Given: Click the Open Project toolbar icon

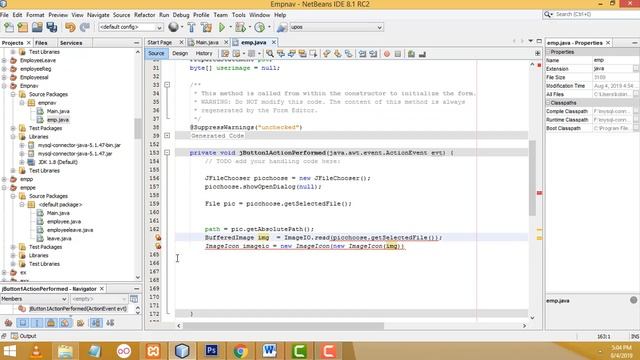Looking at the screenshot, I should (x=37, y=27).
